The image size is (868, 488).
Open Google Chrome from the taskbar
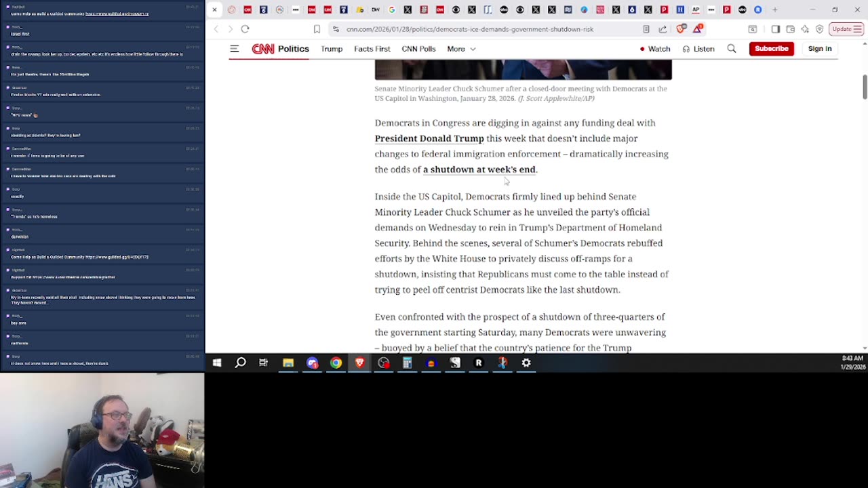(x=336, y=363)
